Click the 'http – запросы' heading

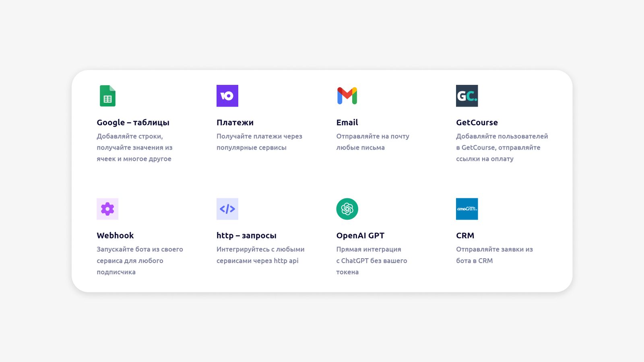(x=246, y=236)
